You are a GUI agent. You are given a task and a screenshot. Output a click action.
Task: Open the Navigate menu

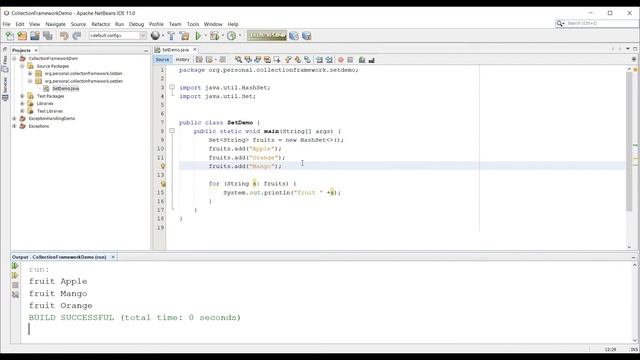56,24
